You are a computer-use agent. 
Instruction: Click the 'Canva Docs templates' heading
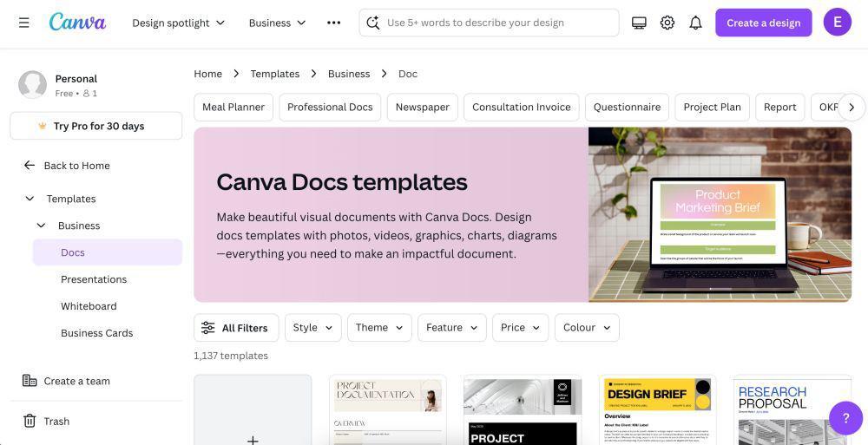342,182
